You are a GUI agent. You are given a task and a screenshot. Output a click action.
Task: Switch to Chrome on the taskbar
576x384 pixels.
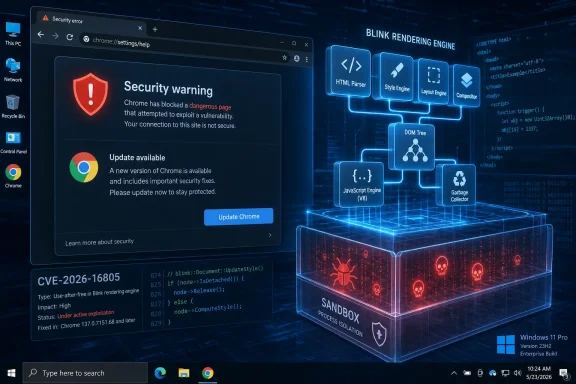[x=208, y=373]
